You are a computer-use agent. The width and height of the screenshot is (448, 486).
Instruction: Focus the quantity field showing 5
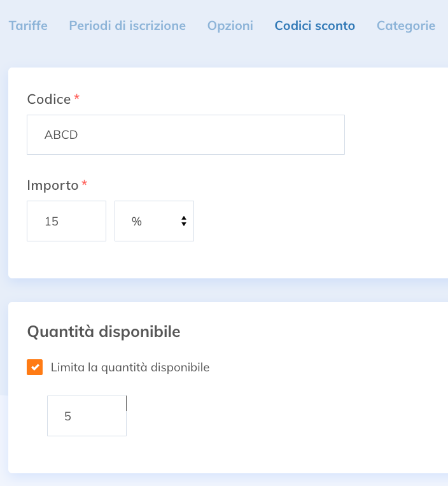tap(87, 416)
